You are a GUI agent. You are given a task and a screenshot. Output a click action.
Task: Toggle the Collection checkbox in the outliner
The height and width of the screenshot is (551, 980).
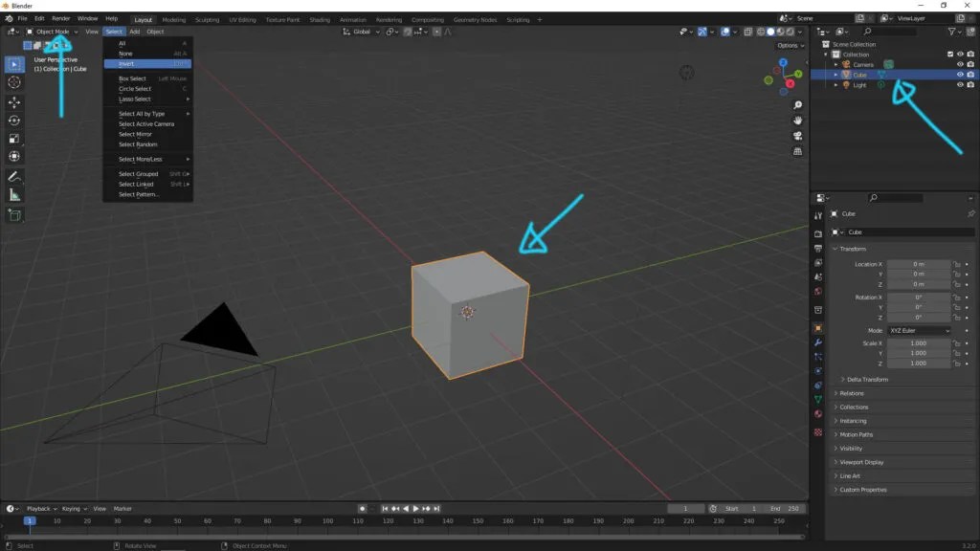[x=950, y=54]
